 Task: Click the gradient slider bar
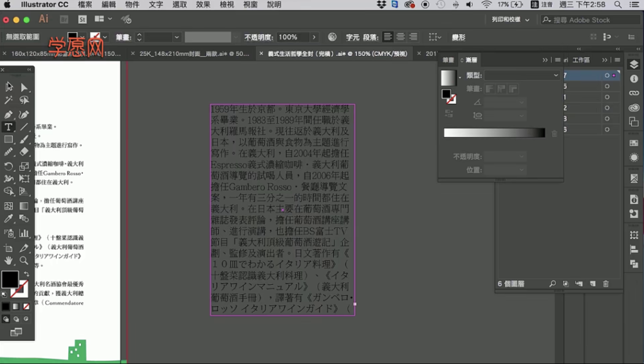coord(494,133)
